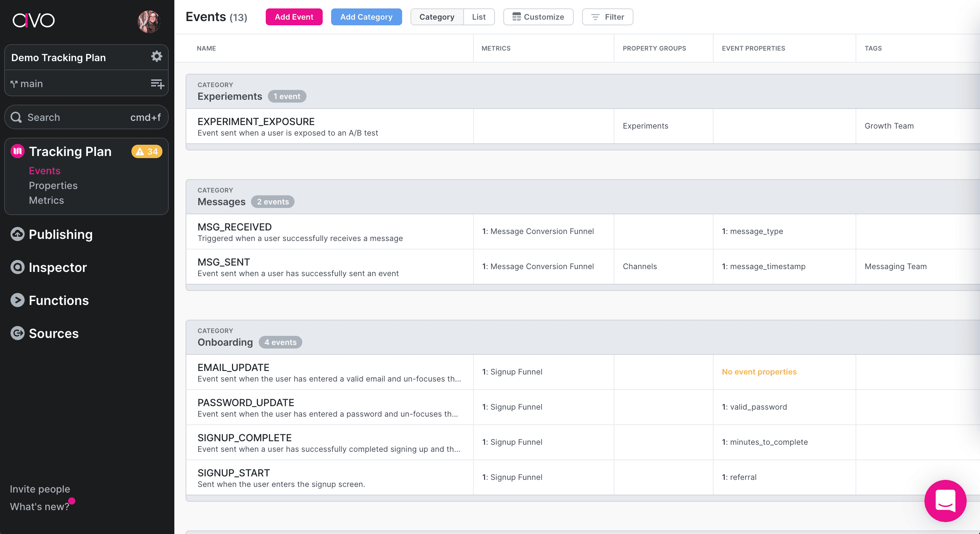Click the Publishing icon in sidebar
980x534 pixels.
point(17,234)
